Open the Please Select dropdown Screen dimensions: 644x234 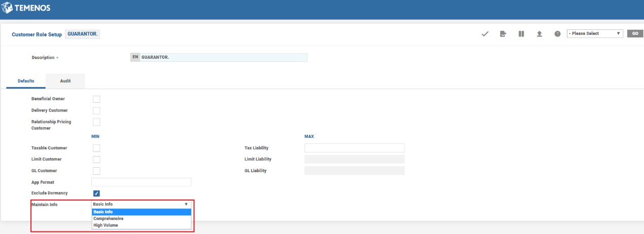(x=594, y=33)
